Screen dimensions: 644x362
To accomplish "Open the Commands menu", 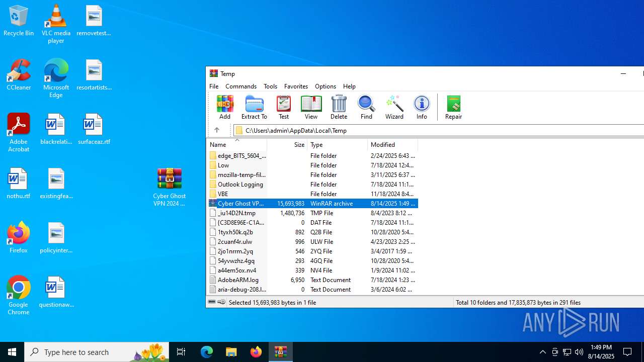I will [x=241, y=86].
